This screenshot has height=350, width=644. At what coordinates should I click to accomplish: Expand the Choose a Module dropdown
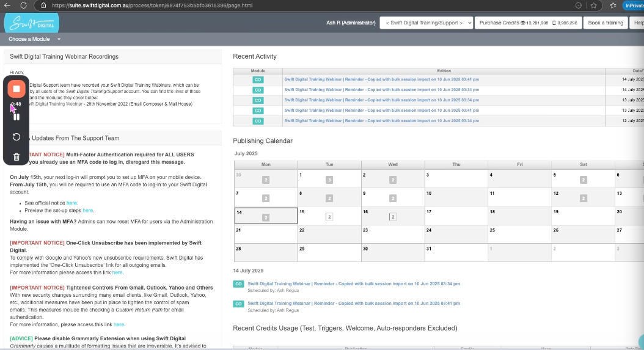pos(34,39)
